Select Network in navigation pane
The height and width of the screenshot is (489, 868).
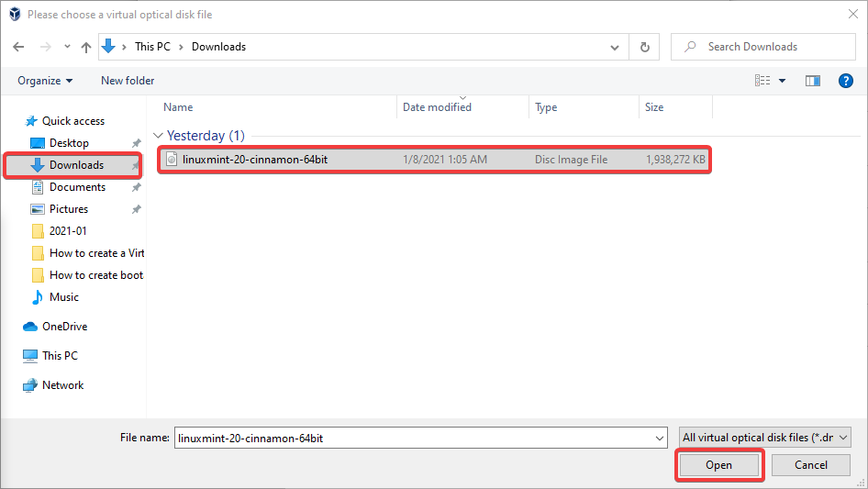[x=62, y=385]
